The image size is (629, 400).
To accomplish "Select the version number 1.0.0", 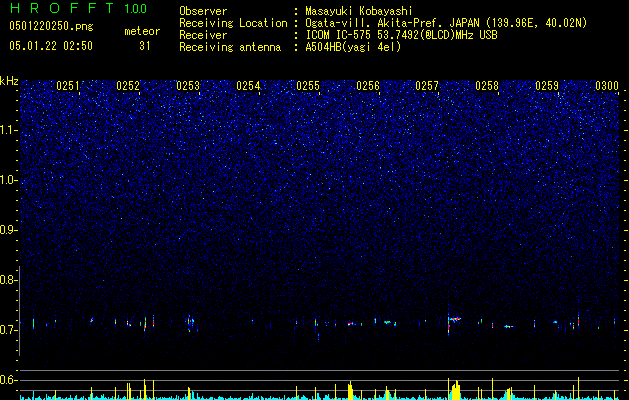I will point(136,9).
